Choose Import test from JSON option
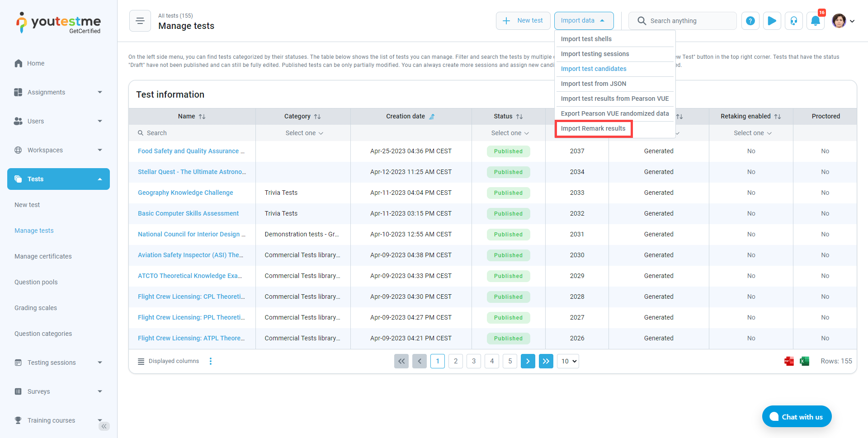Viewport: 868px width, 438px height. 593,84
